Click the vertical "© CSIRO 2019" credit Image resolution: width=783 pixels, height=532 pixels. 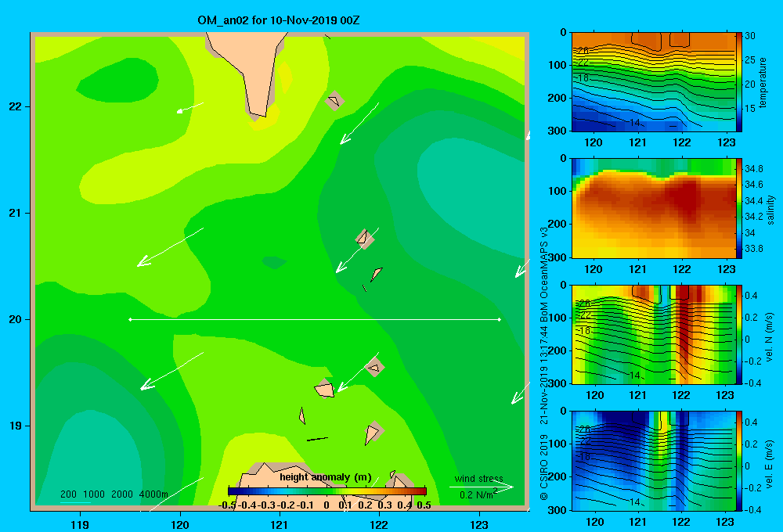coord(544,466)
